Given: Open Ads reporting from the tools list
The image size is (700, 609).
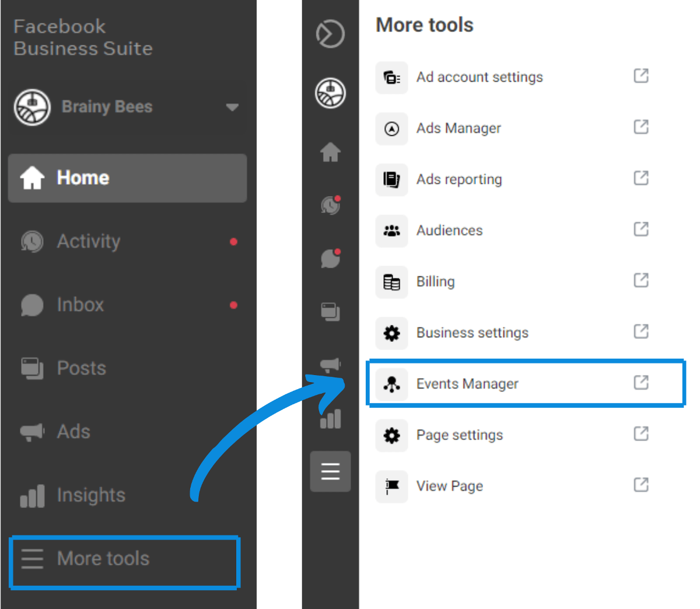Looking at the screenshot, I should pyautogui.click(x=459, y=180).
